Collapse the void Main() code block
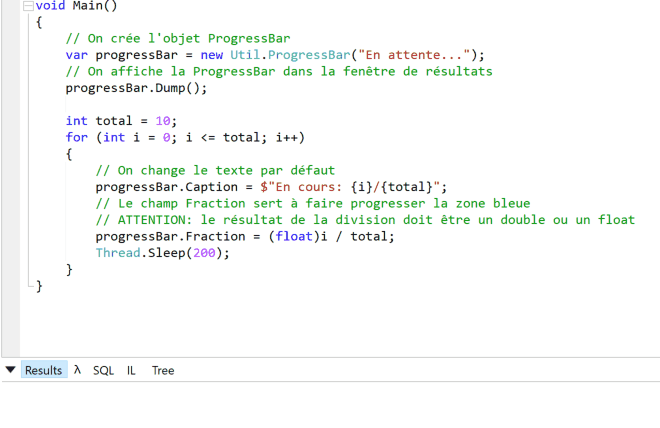Screen dimensions: 660x428 click(28, 6)
